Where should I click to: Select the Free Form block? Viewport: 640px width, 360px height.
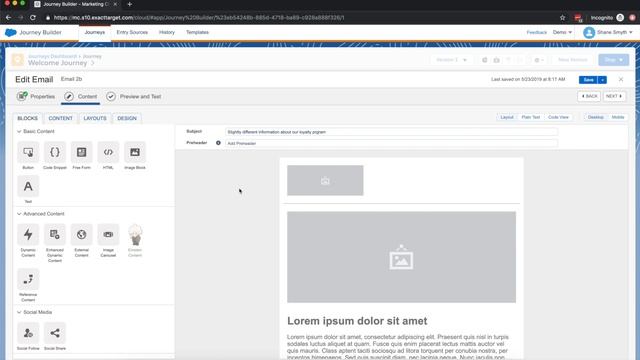[x=82, y=152]
